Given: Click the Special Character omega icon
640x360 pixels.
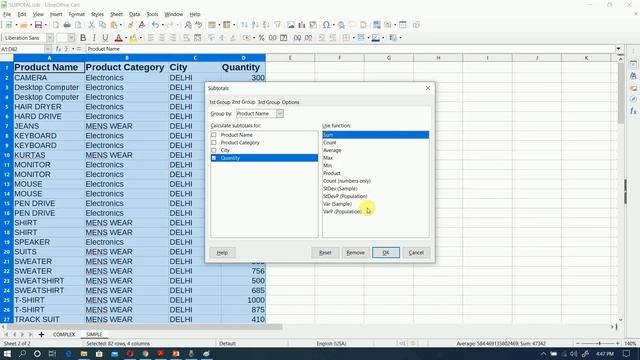Looking at the screenshot, I should coord(326,25).
